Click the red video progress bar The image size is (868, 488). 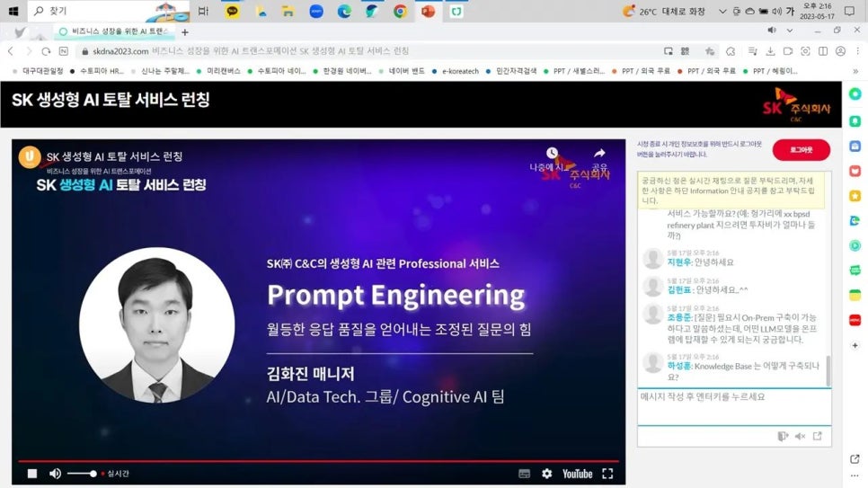point(318,461)
